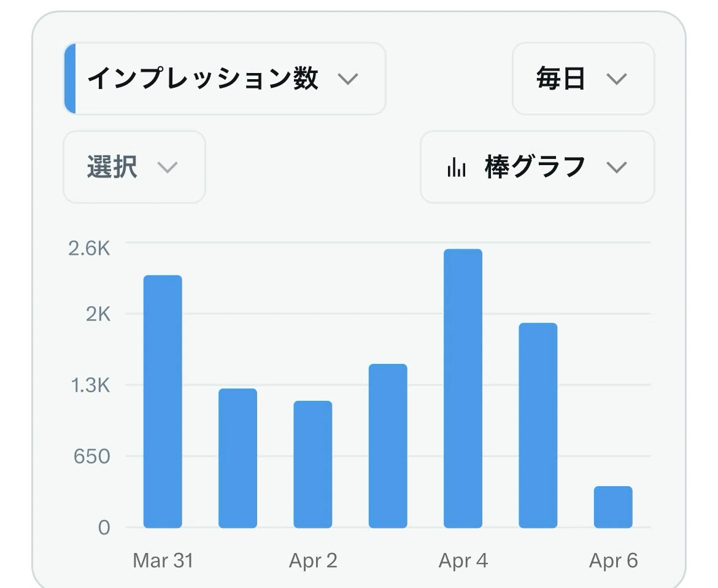This screenshot has height=588, width=718.
Task: Click the Apr 4 axis label
Action: 463,561
